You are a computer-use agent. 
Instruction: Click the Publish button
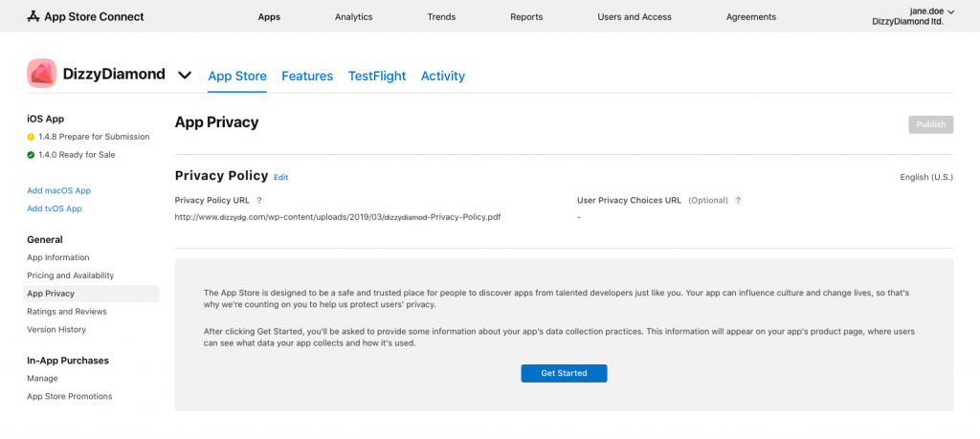930,124
